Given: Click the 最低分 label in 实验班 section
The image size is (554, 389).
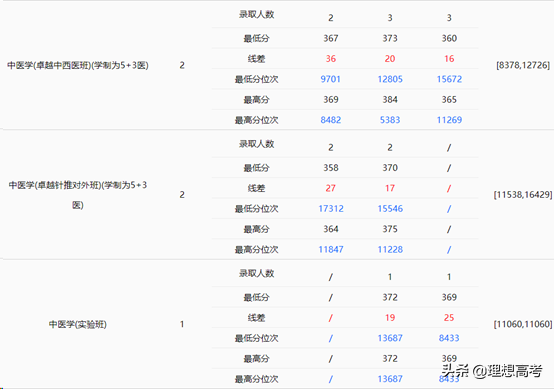Looking at the screenshot, I should [257, 297].
